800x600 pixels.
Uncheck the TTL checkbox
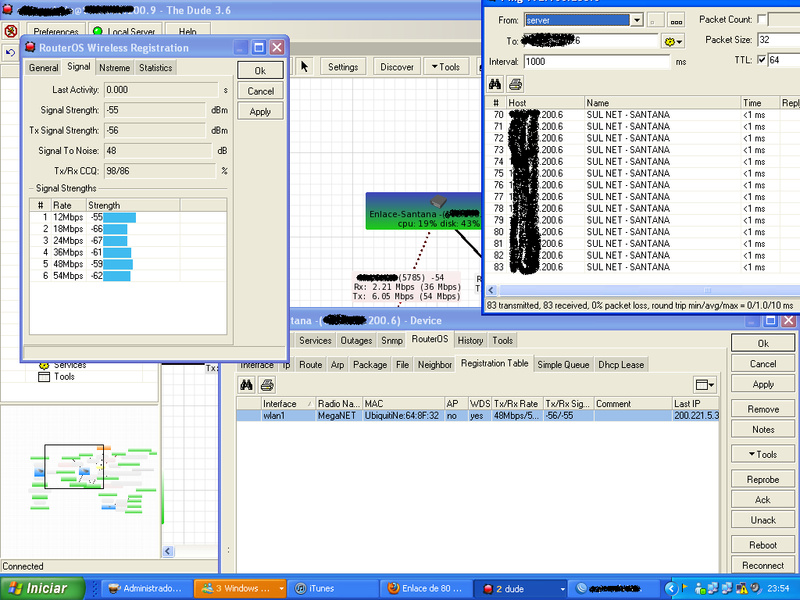pos(763,60)
